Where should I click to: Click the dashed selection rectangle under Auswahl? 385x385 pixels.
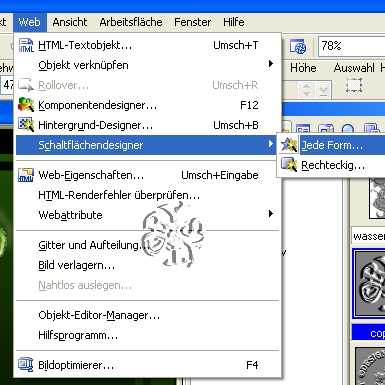pyautogui.click(x=354, y=85)
